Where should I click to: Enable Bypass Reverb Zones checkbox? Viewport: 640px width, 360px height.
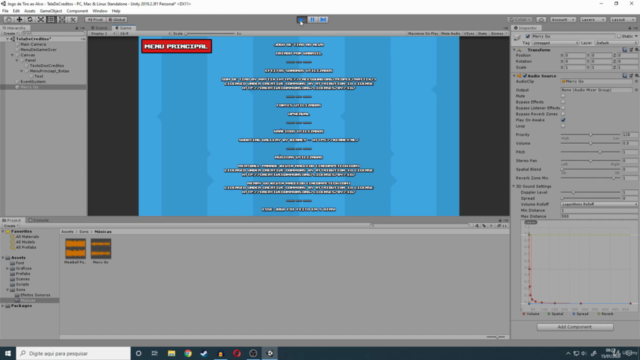pyautogui.click(x=563, y=114)
